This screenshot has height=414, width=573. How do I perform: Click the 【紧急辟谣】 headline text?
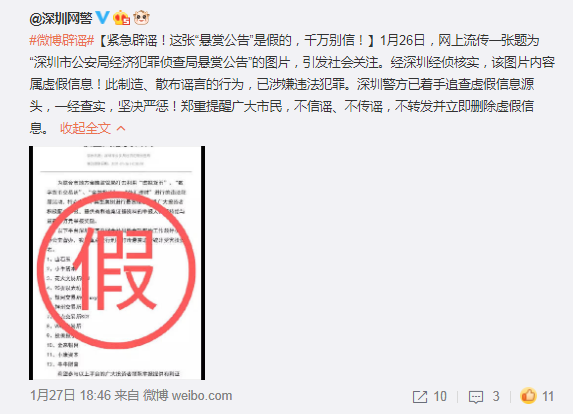(x=236, y=40)
